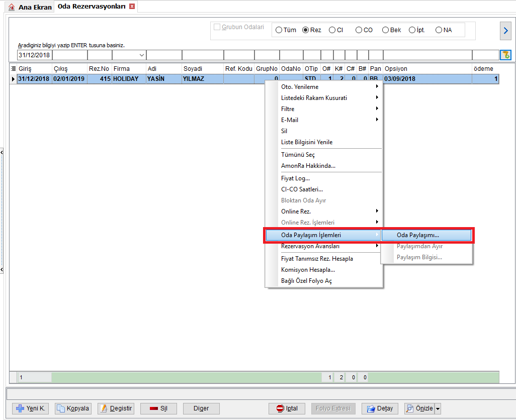Click the ödeme column header
Screen dimensions: 516x420
click(x=485, y=69)
